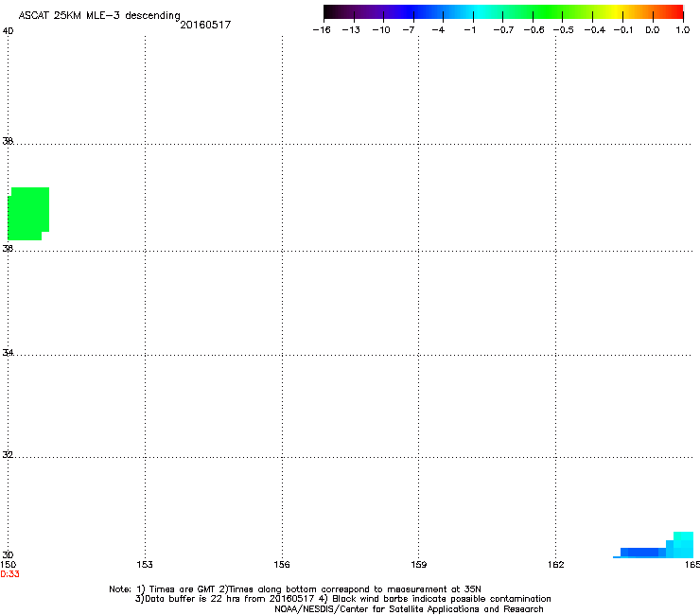Click the latitude 34 axis label

[x=8, y=353]
